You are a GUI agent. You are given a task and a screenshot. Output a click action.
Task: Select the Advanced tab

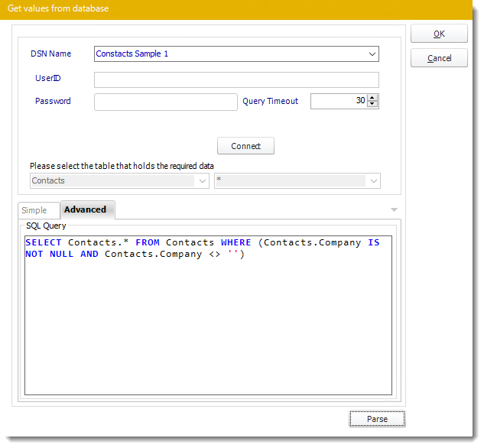tap(88, 209)
